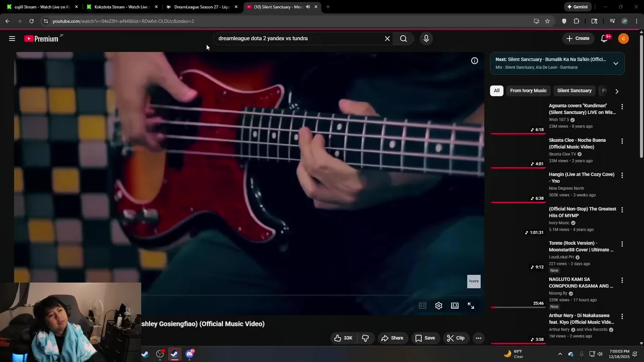Open Skusta Clee Noche Buena video

pyautogui.click(x=577, y=143)
